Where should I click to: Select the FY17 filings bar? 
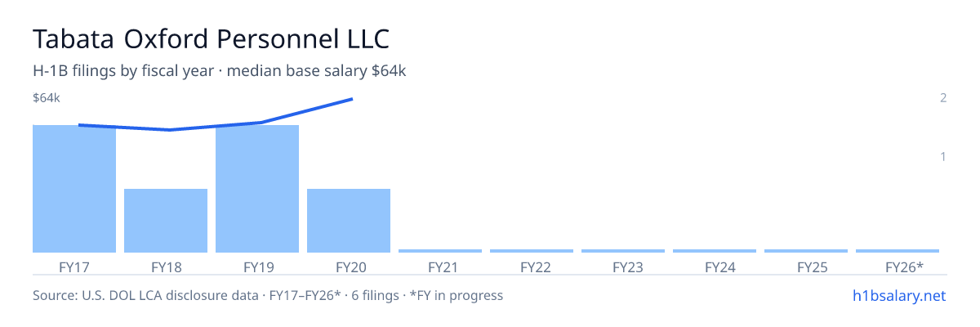[x=74, y=189]
